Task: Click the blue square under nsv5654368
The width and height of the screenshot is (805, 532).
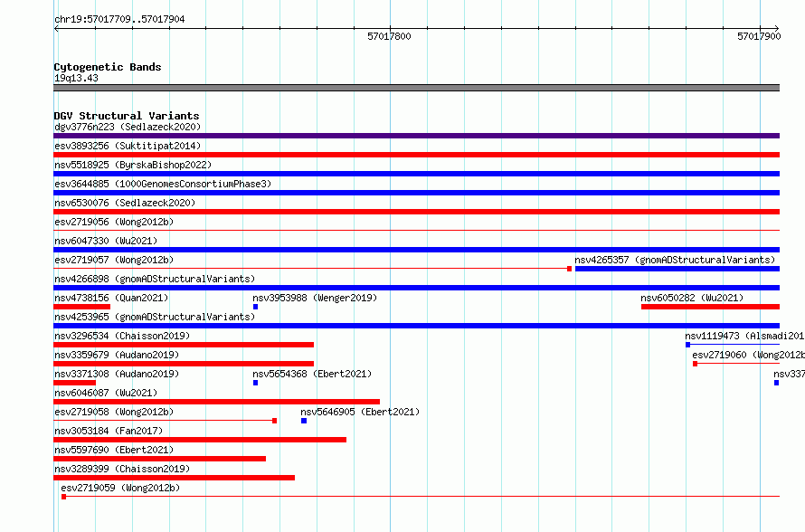Action: click(255, 383)
